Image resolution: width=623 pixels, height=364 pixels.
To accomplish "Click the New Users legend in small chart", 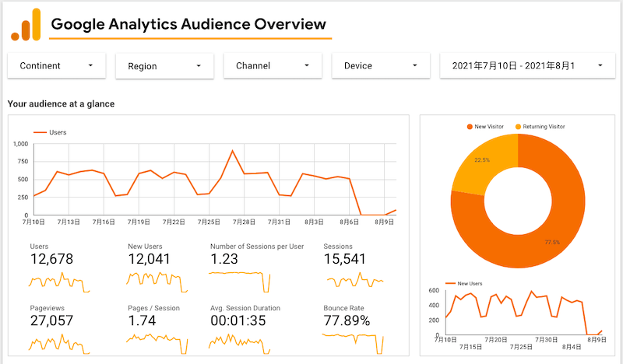I will (x=463, y=283).
